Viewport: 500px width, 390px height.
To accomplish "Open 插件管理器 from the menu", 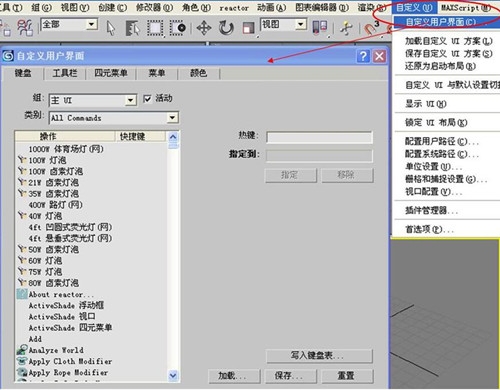I will click(431, 210).
